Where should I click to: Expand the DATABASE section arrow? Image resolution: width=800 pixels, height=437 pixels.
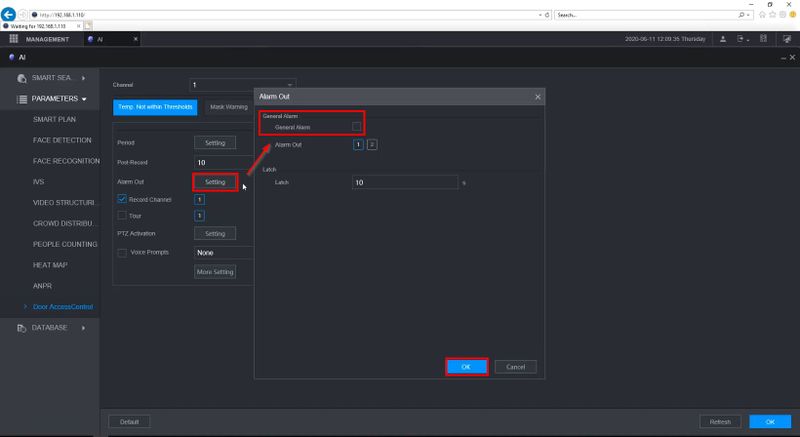[x=83, y=328]
